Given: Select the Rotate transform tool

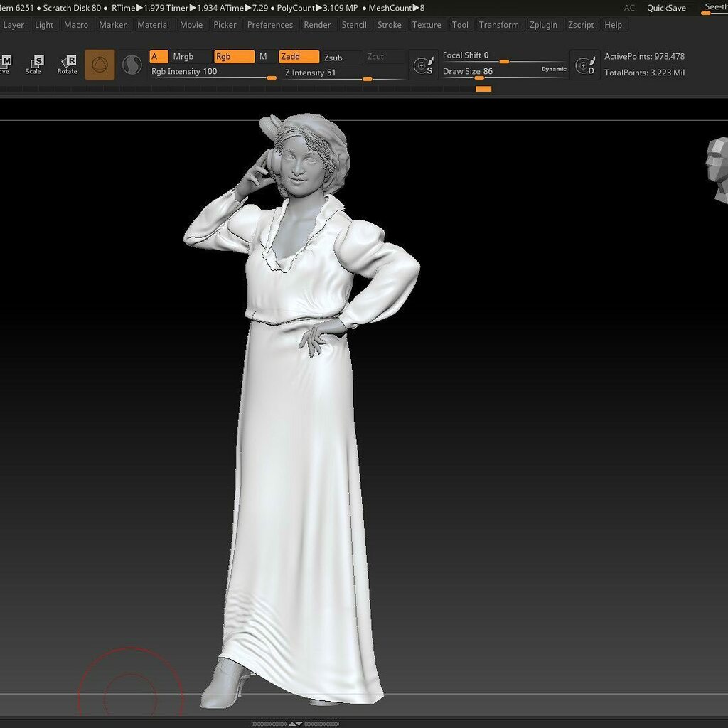Looking at the screenshot, I should coord(68,65).
